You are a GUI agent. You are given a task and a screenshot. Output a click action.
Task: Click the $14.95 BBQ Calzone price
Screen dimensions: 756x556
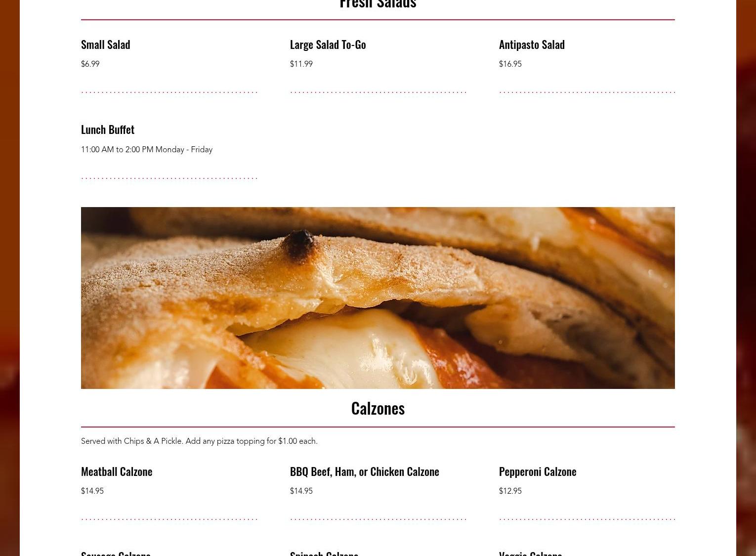[301, 491]
